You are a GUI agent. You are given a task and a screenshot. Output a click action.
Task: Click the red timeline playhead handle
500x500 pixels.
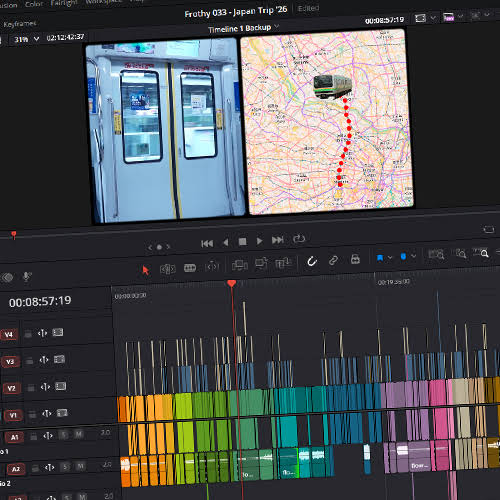232,283
